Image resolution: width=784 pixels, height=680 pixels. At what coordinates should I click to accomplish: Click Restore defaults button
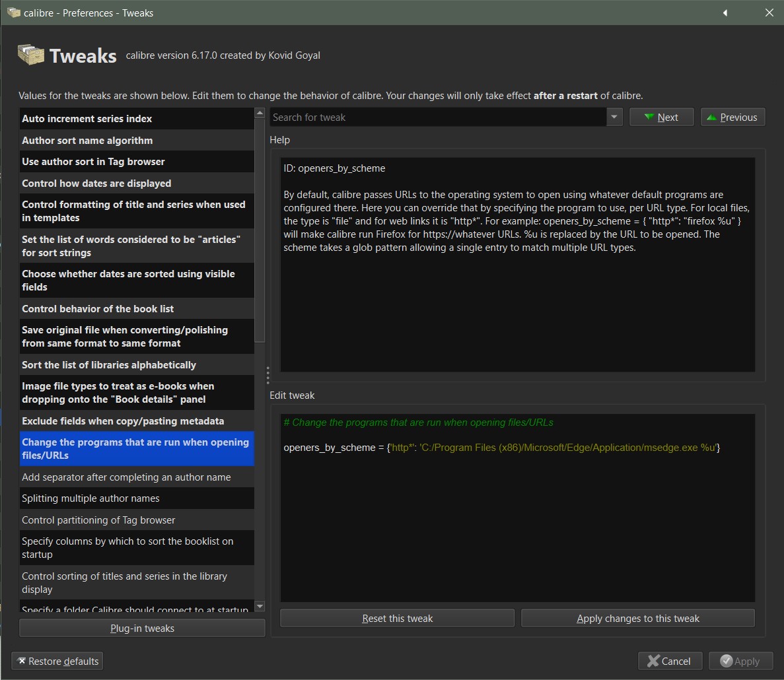(x=57, y=661)
